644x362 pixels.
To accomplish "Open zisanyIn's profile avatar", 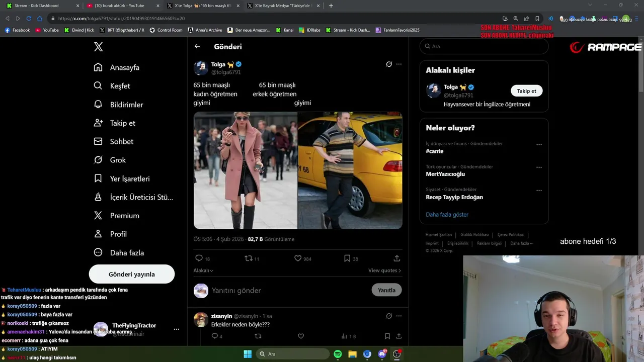I will tap(201, 320).
